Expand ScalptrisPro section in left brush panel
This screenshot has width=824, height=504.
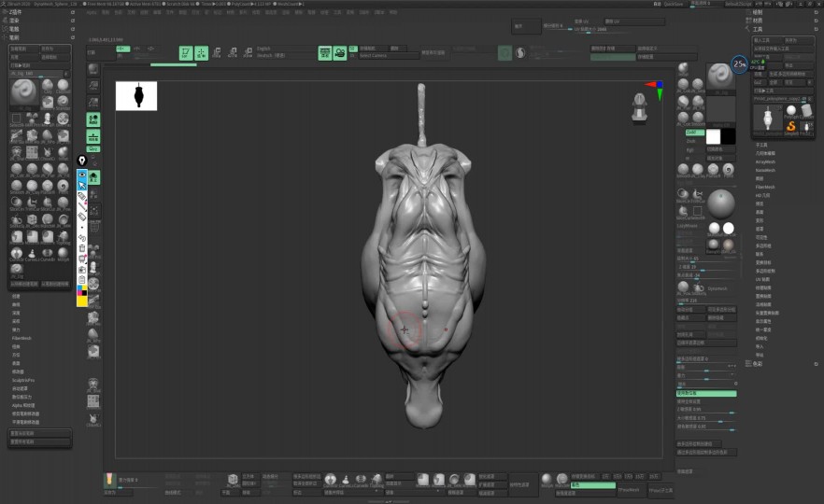[x=23, y=380]
